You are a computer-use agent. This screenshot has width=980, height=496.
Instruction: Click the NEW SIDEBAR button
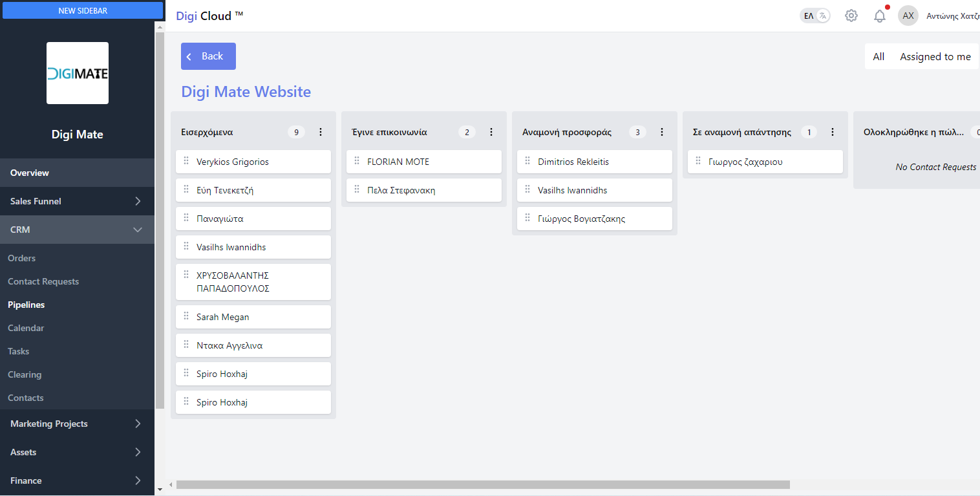pos(83,10)
